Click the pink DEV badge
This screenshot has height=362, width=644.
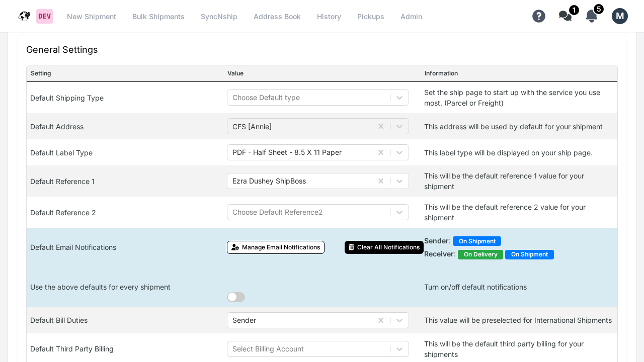[x=44, y=16]
